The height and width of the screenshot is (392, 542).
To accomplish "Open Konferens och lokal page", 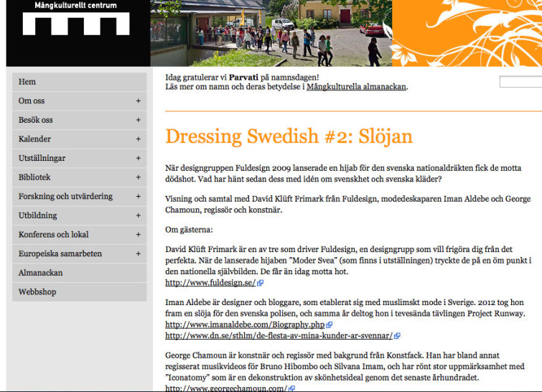I will click(53, 235).
